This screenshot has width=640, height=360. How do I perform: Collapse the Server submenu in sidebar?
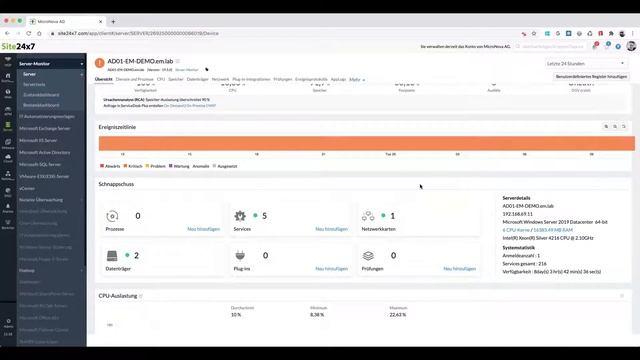click(82, 74)
